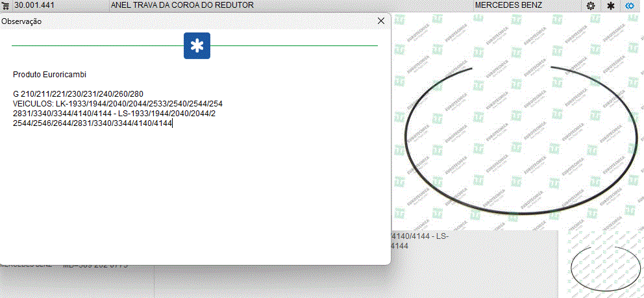Click the MERCEDES BENZ brand label

pos(508,5)
